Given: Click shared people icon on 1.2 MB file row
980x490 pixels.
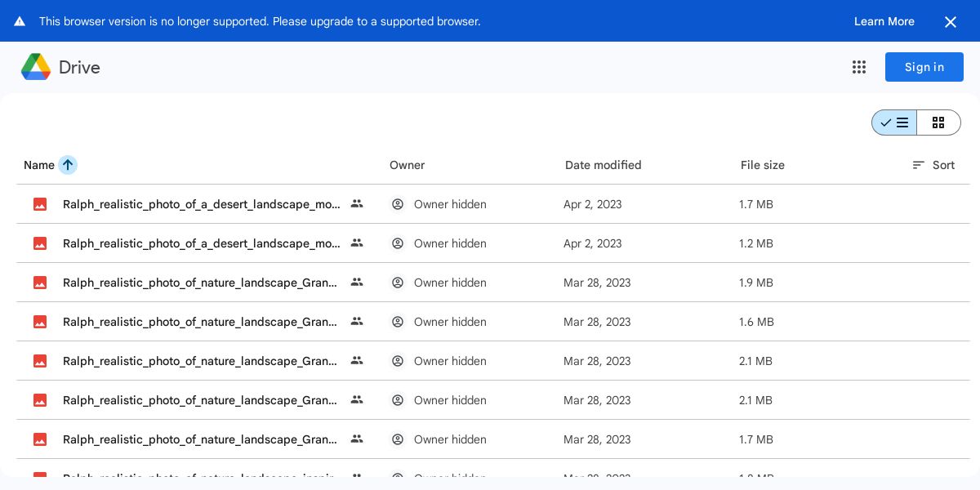Looking at the screenshot, I should coord(357,243).
